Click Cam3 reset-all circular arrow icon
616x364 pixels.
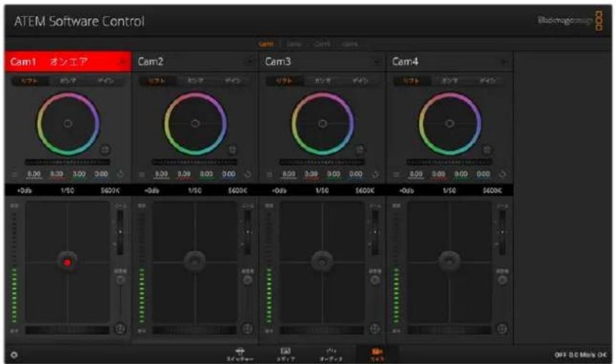(375, 173)
